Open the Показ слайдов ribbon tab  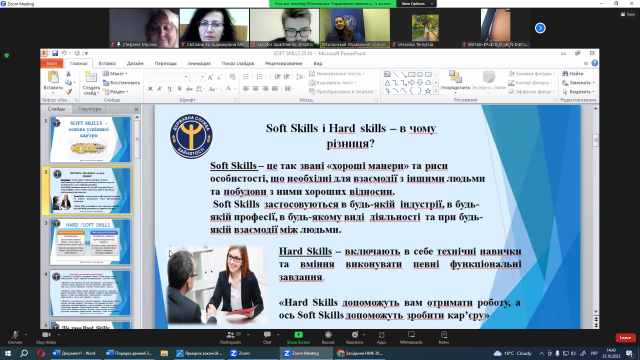(x=238, y=63)
